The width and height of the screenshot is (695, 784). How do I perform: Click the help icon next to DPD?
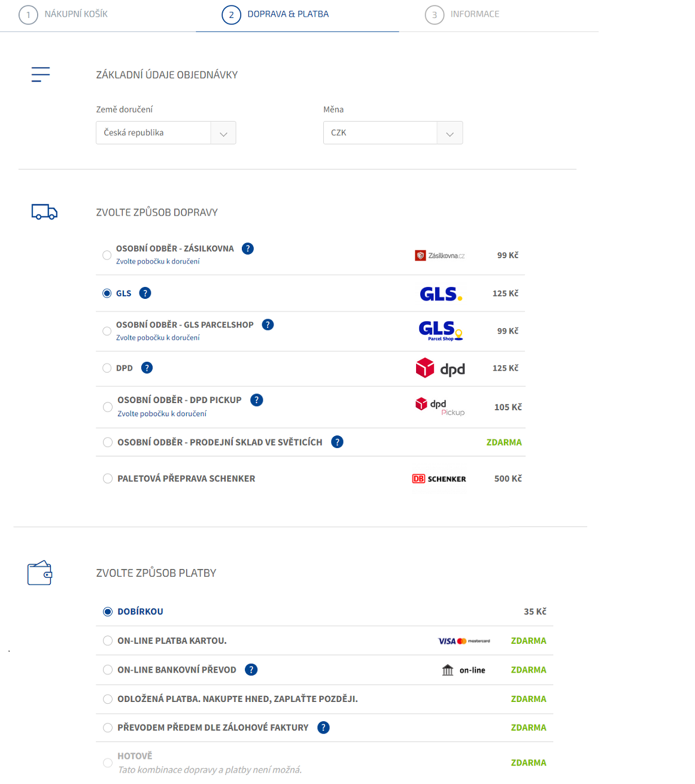tap(147, 368)
